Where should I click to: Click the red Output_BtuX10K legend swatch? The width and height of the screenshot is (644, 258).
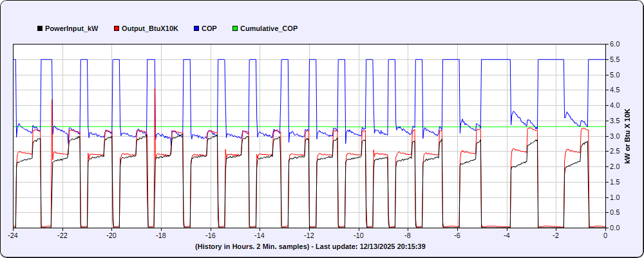(x=117, y=28)
